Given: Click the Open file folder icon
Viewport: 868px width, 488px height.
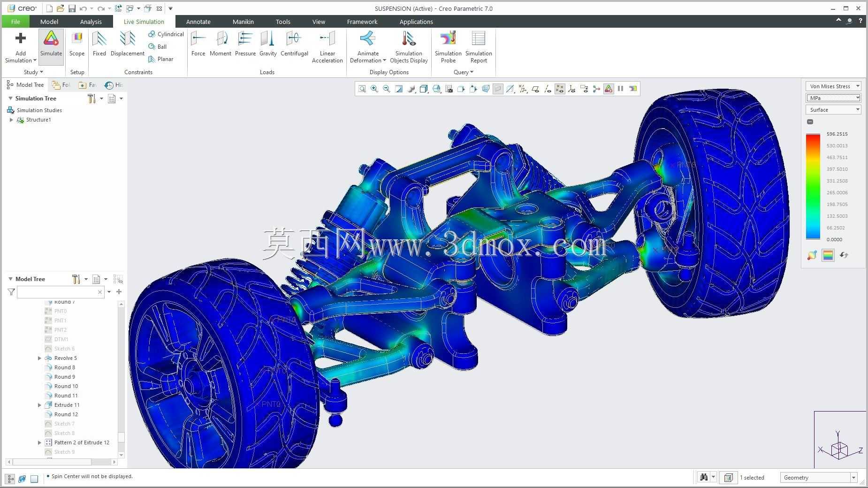Looking at the screenshot, I should point(60,8).
